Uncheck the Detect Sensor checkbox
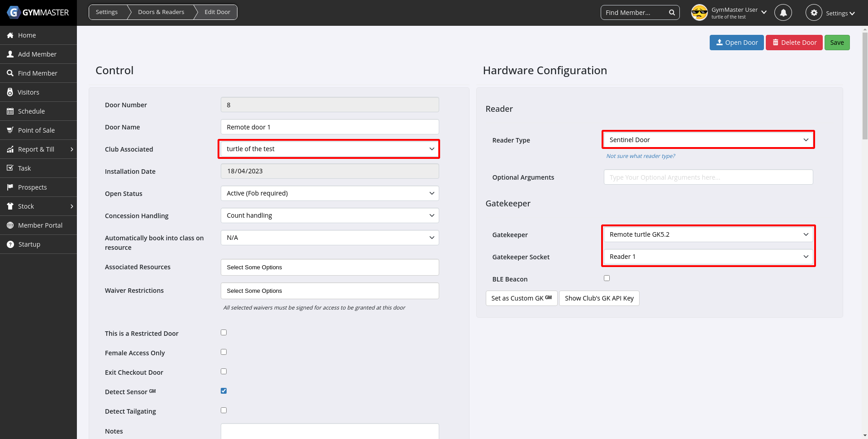 223,391
